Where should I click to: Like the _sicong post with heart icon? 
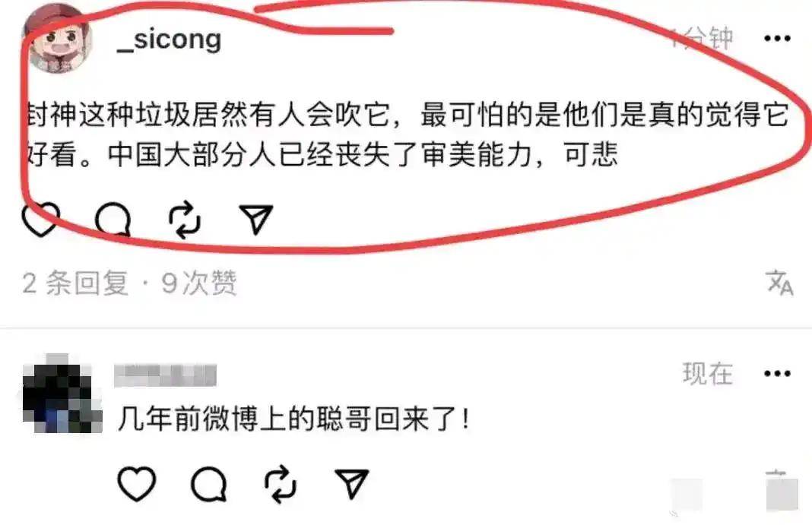click(x=41, y=220)
